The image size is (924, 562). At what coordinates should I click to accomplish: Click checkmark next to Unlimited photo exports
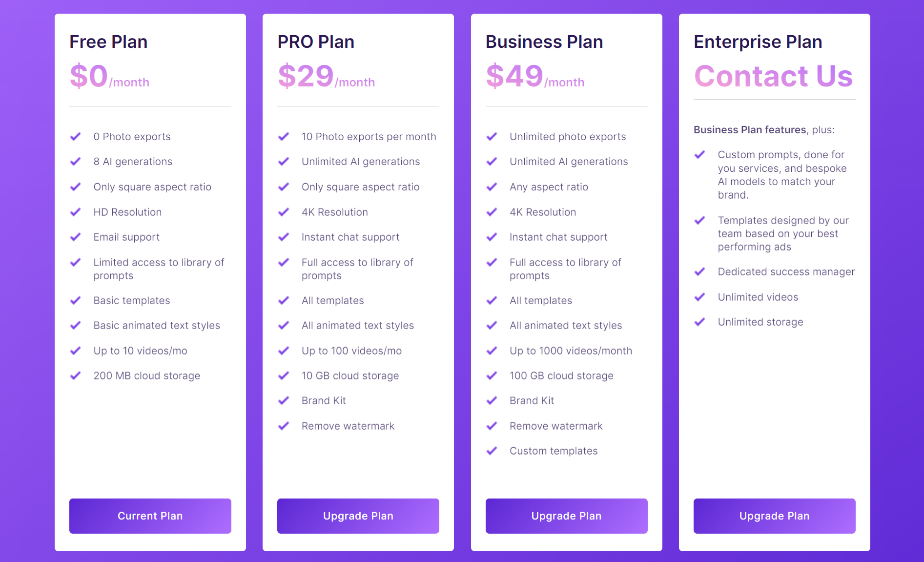[492, 137]
